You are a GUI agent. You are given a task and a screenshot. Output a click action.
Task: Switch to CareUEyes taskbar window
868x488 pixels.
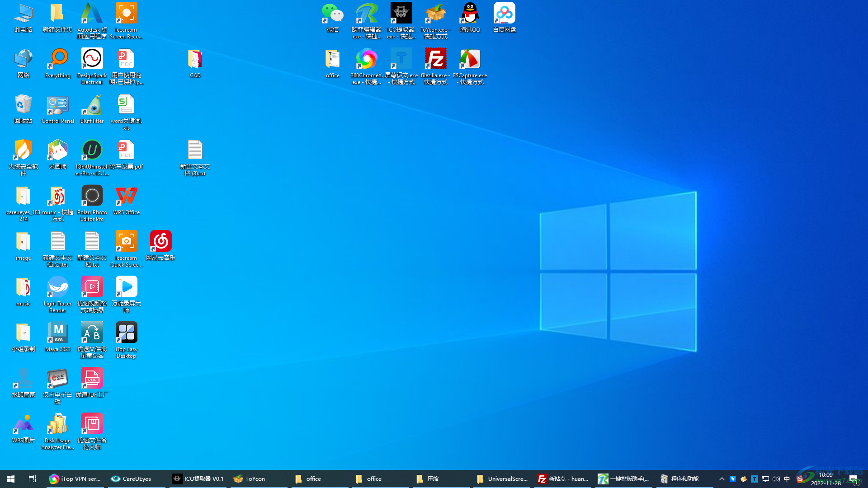[x=136, y=479]
